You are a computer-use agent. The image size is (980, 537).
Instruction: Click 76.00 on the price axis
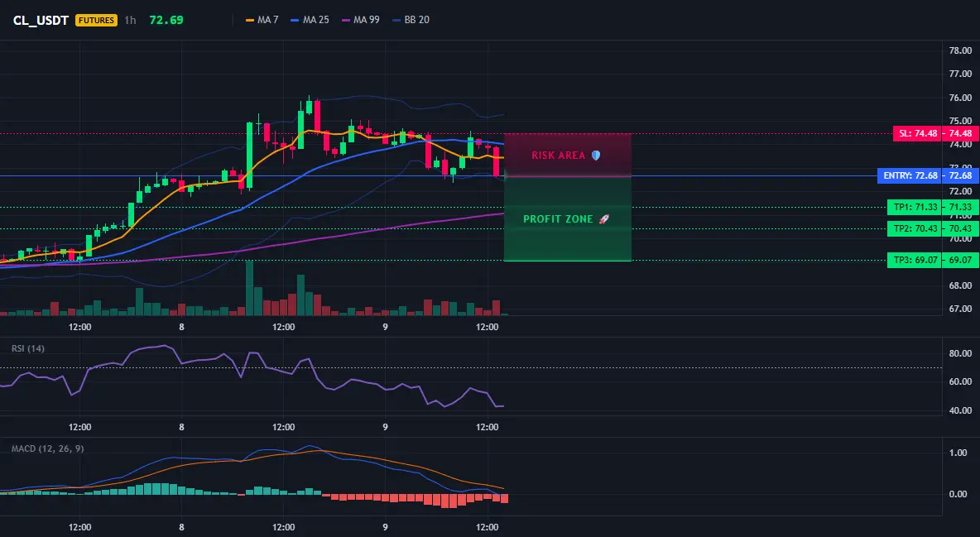pyautogui.click(x=960, y=98)
